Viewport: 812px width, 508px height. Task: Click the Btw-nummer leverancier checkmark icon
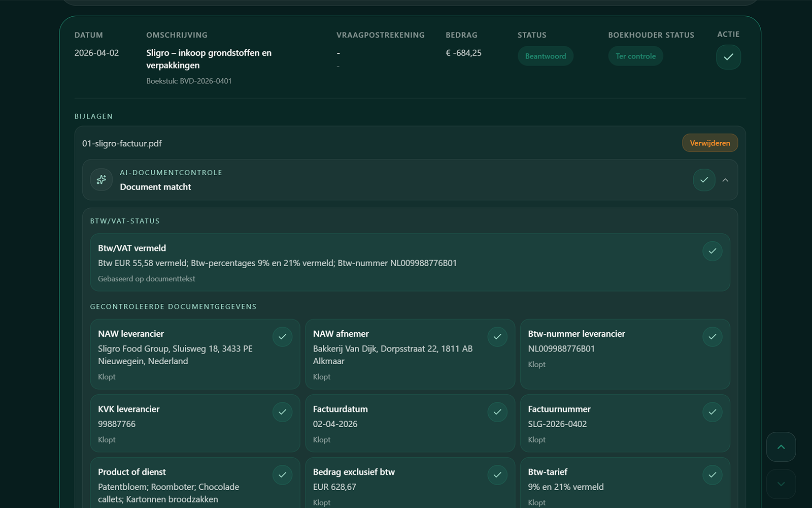(712, 337)
